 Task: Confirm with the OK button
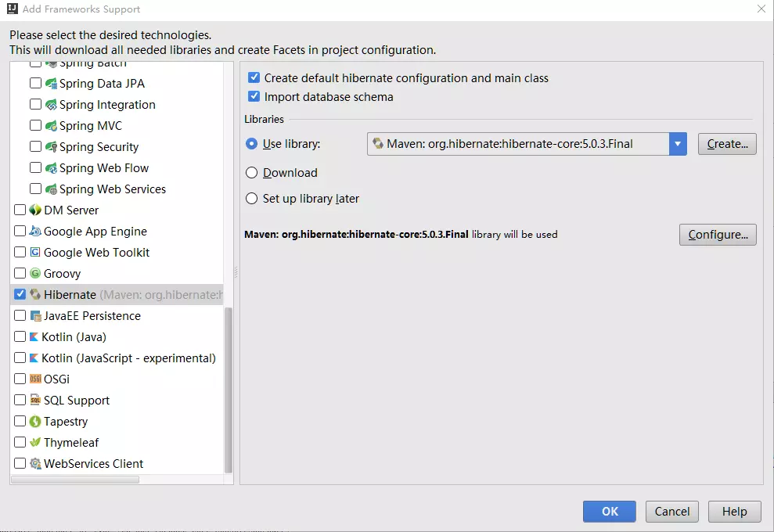pos(610,512)
